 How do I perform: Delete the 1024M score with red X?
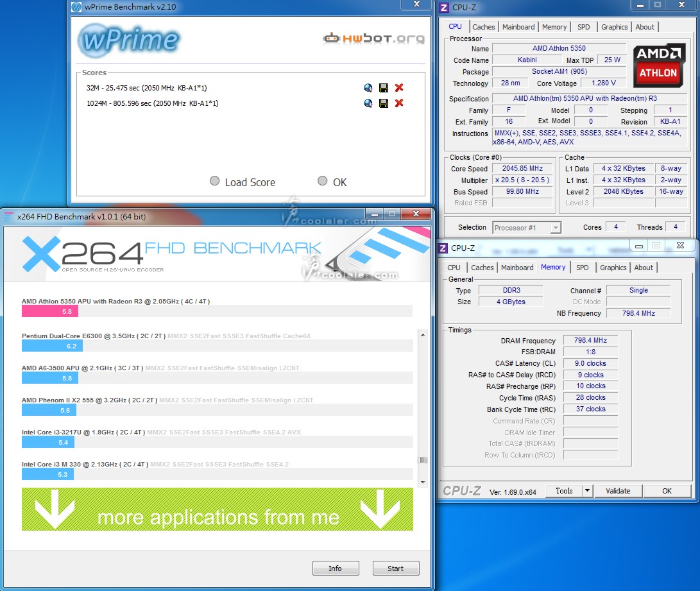[399, 103]
